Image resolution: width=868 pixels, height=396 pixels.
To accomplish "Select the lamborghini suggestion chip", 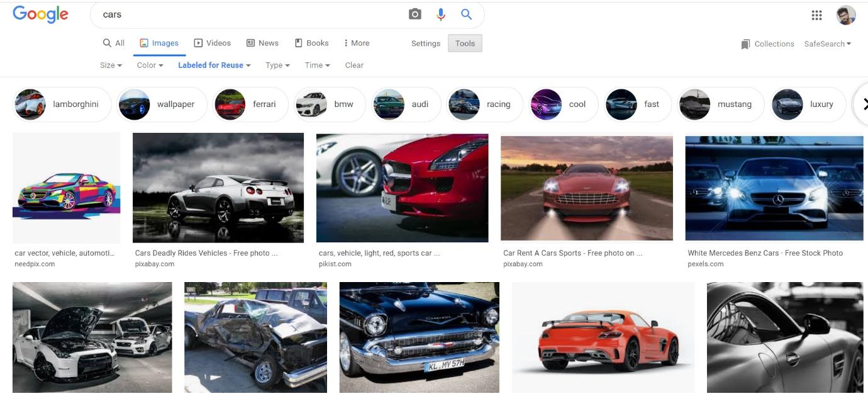I will click(62, 105).
